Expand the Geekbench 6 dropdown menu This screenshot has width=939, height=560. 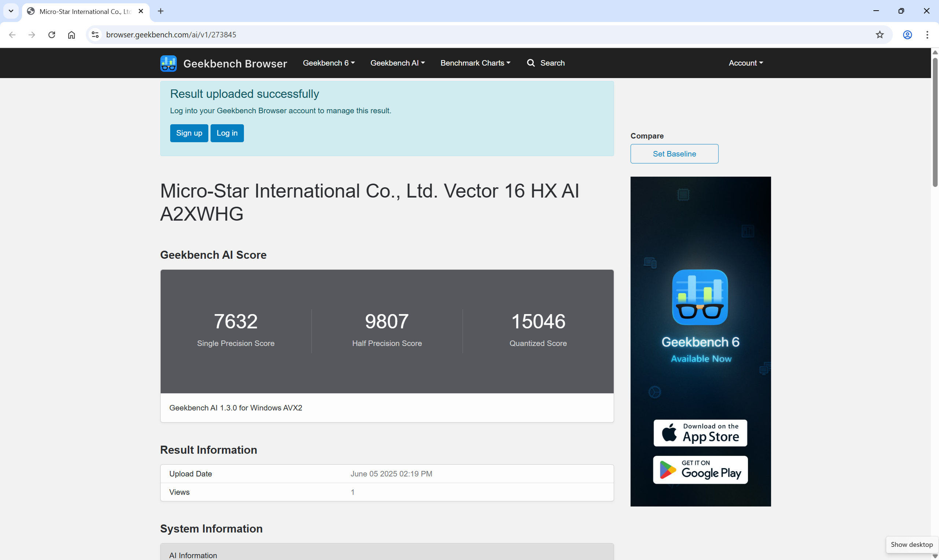tap(329, 63)
